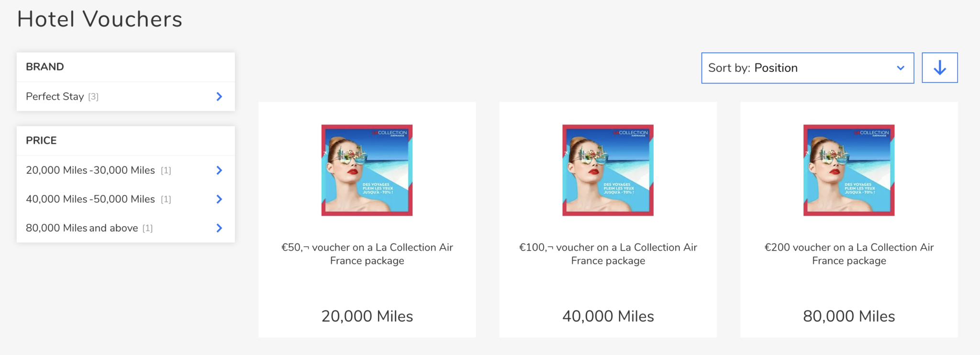
Task: Click the 40,000 Miles price text
Action: click(x=608, y=316)
